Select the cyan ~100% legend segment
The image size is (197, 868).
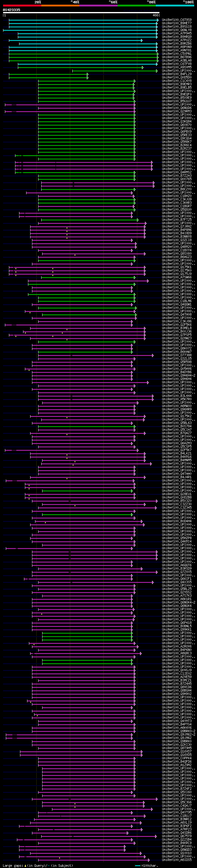point(175,6)
